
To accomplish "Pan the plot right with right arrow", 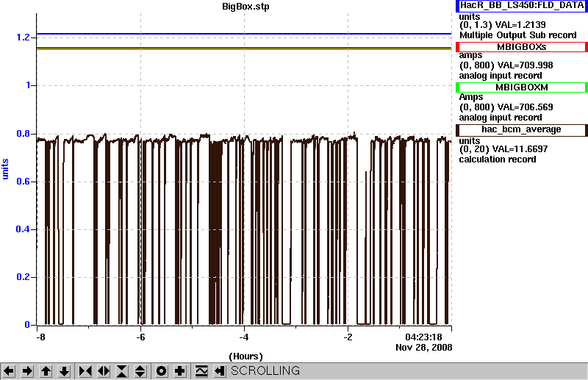I will (x=27, y=371).
